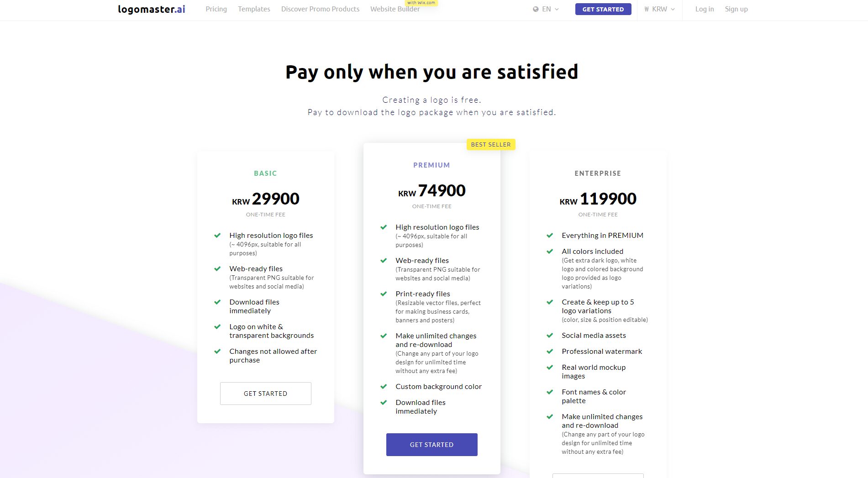Image resolution: width=868 pixels, height=478 pixels.
Task: Click the Korean won currency symbol
Action: 646,9
